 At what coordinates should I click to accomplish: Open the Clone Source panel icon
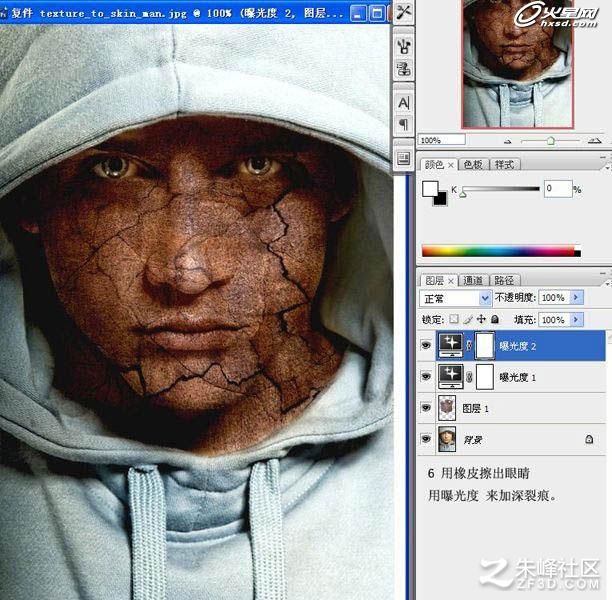click(404, 69)
